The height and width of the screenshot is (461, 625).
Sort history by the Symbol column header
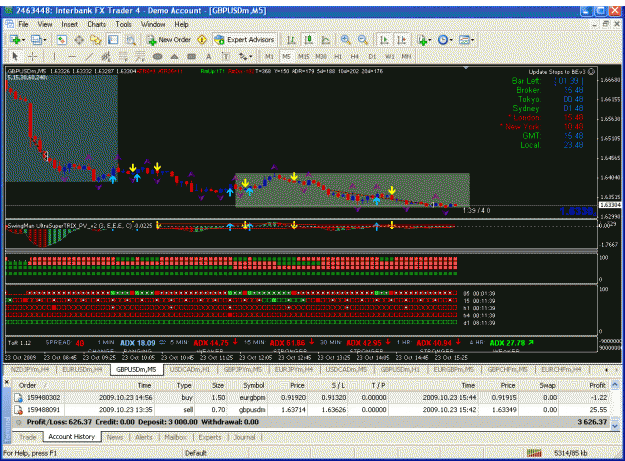point(254,385)
